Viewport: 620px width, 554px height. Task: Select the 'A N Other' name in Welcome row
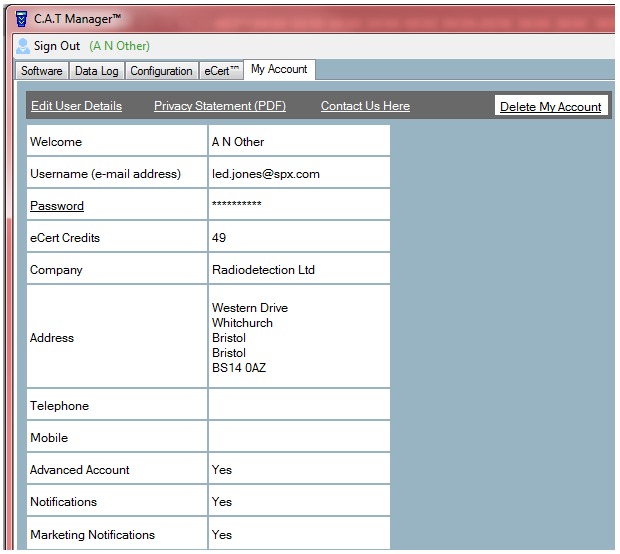(x=238, y=142)
